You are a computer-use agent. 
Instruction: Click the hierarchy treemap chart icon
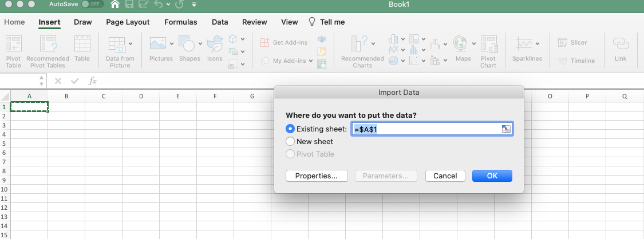(x=414, y=39)
